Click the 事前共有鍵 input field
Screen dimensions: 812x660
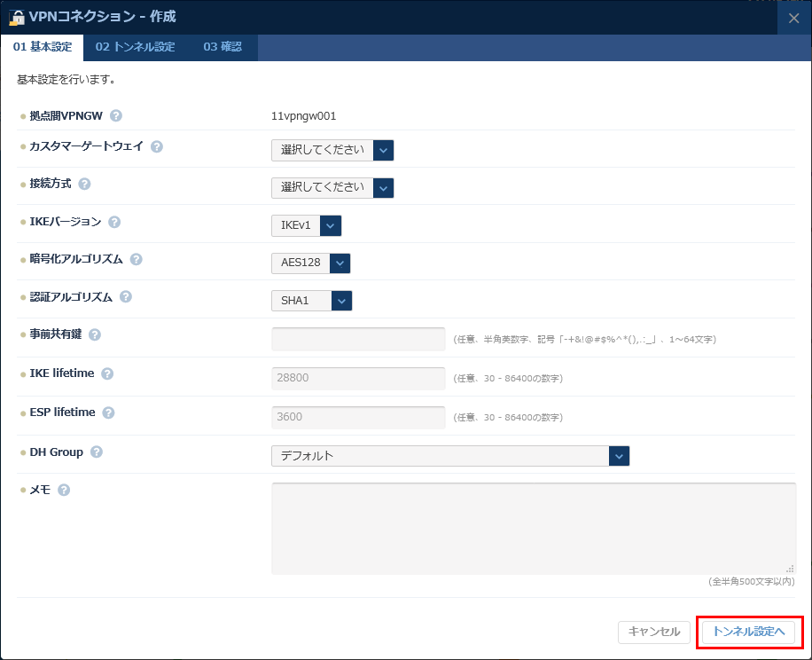(x=358, y=339)
